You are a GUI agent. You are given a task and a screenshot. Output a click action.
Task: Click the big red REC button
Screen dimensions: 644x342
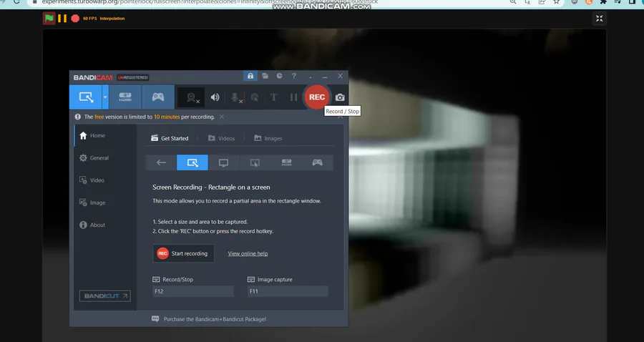click(x=317, y=97)
